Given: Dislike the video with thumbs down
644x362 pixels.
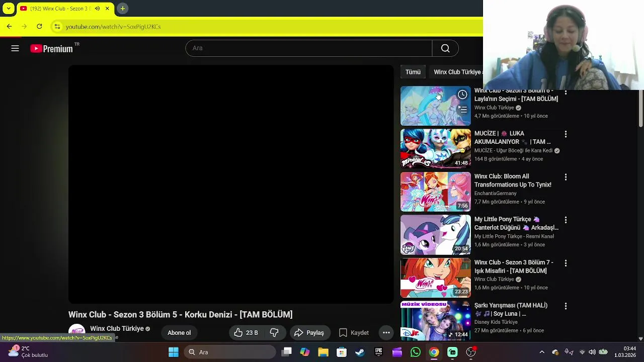Looking at the screenshot, I should pyautogui.click(x=274, y=333).
